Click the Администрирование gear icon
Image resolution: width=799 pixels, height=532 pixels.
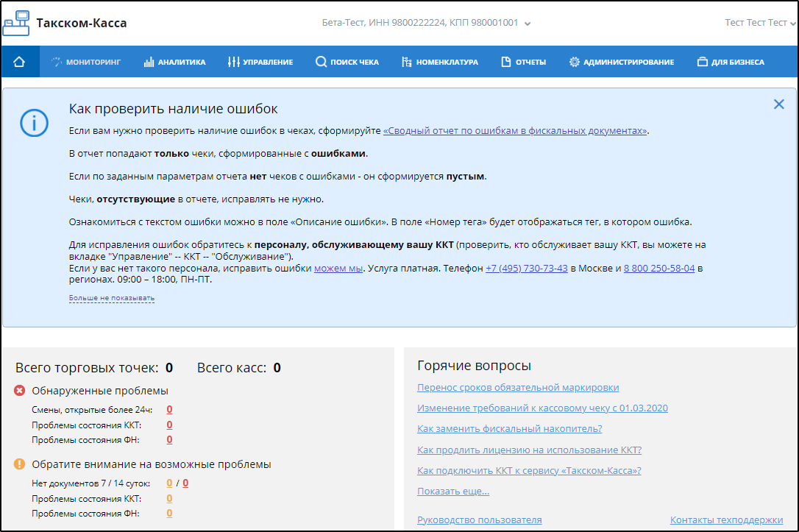point(575,62)
